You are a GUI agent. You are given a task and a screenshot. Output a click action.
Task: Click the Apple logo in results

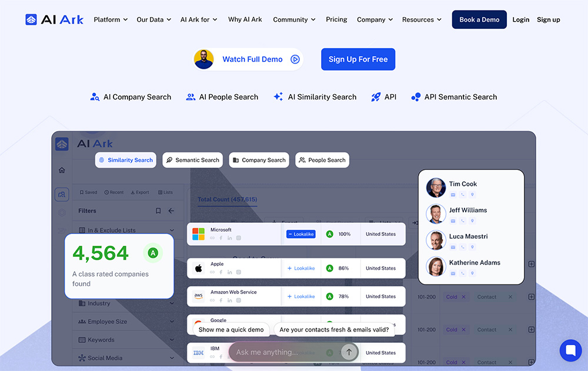point(198,268)
